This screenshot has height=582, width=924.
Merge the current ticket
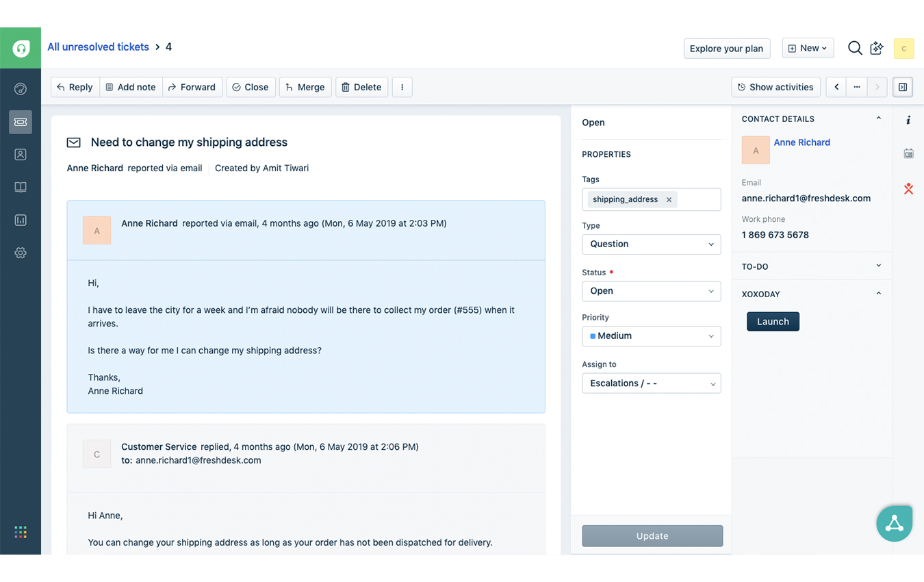point(305,87)
